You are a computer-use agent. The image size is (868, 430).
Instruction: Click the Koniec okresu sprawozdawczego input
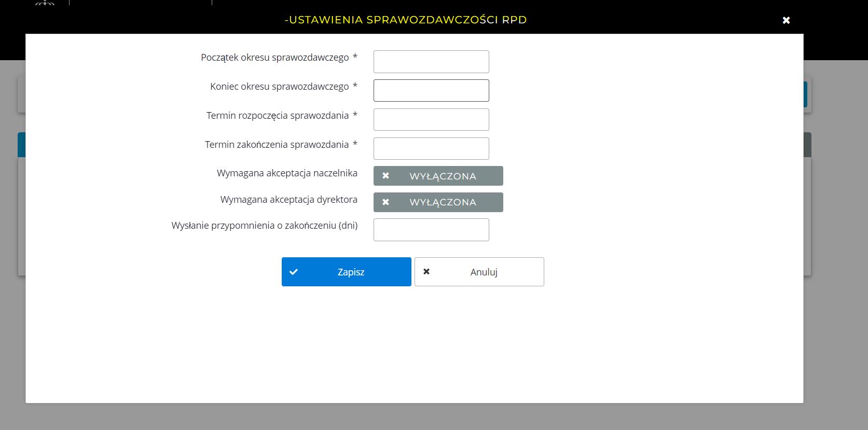[x=431, y=91]
